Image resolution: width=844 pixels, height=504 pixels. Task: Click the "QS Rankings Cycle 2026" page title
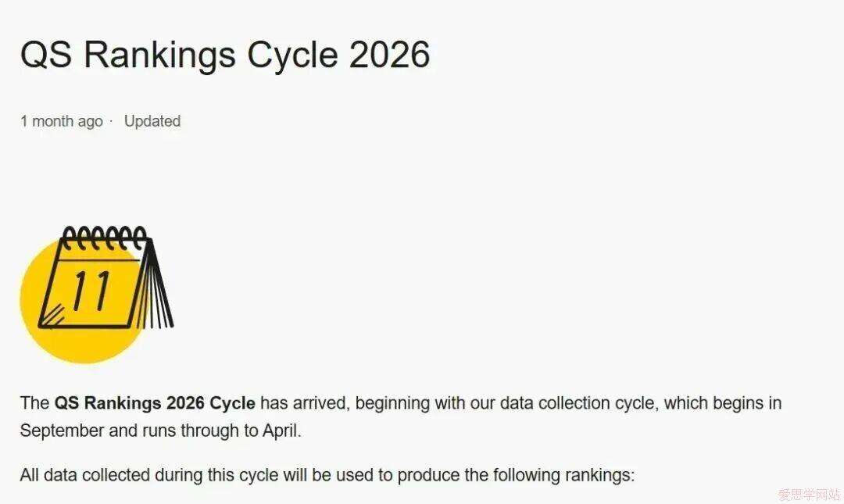225,55
